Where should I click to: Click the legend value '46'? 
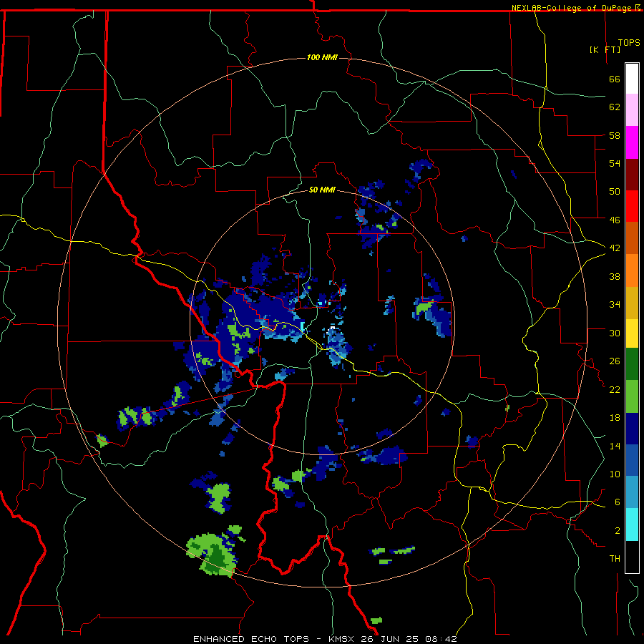click(x=615, y=220)
